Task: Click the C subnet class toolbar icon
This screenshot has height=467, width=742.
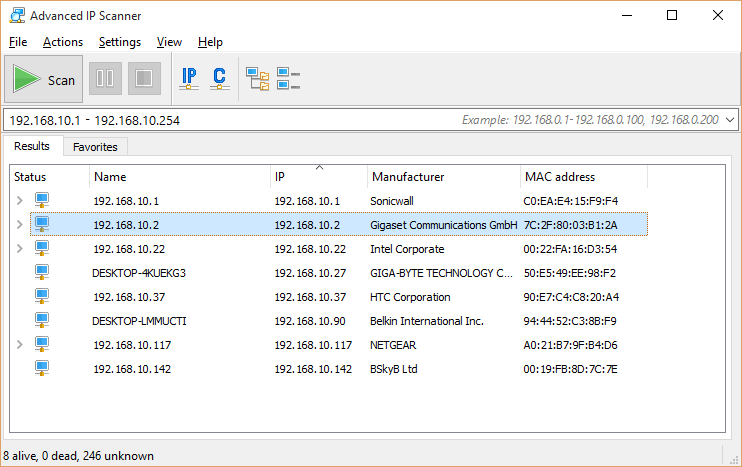Action: click(220, 78)
